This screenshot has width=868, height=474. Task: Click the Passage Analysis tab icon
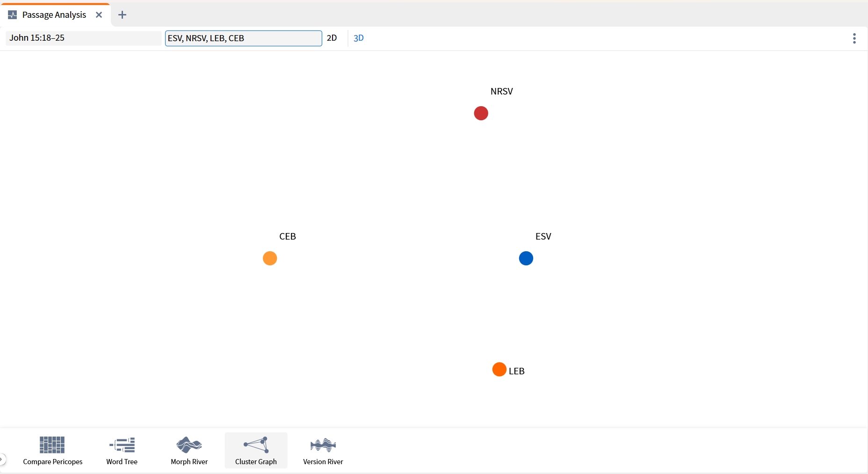13,15
